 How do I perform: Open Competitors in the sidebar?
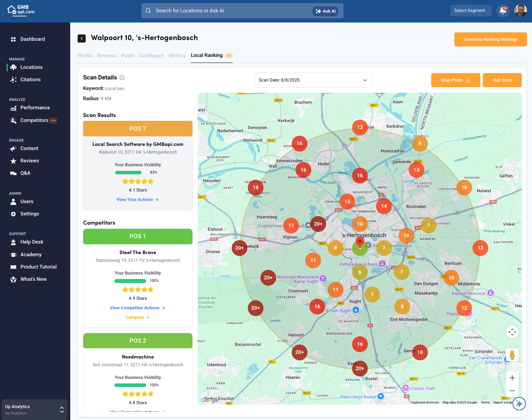tap(34, 120)
